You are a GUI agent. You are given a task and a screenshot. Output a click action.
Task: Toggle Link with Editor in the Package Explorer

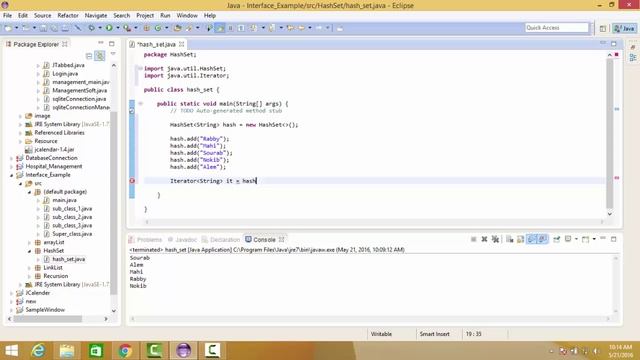click(x=100, y=56)
